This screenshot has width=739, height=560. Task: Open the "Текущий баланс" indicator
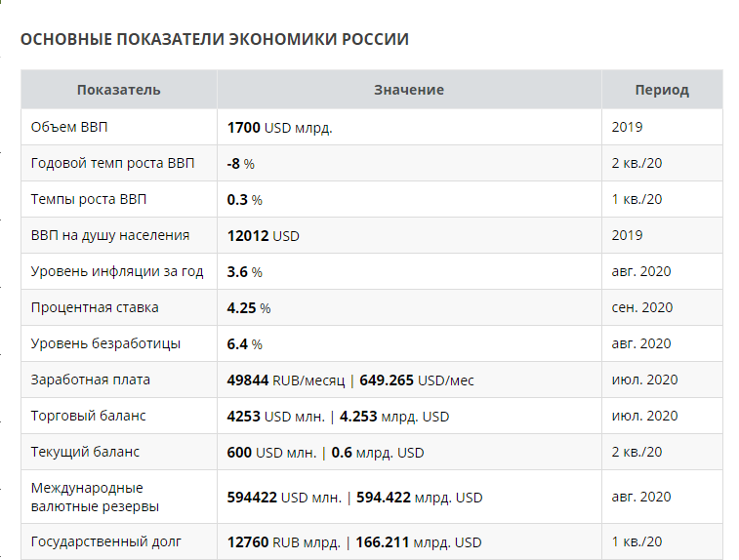85,452
